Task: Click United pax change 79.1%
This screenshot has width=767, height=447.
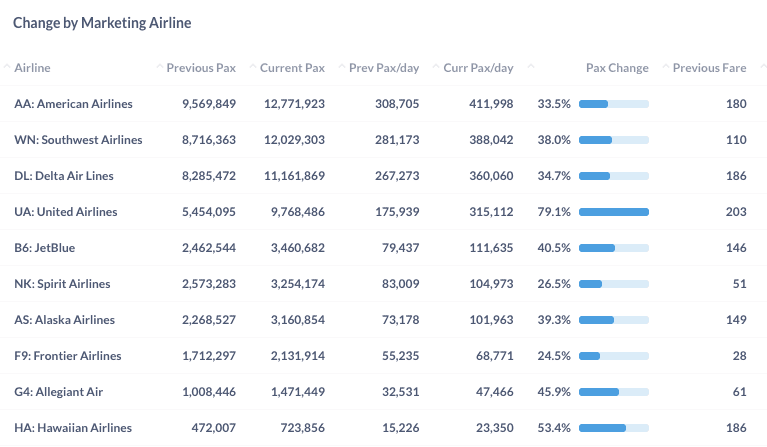Action: coord(554,212)
